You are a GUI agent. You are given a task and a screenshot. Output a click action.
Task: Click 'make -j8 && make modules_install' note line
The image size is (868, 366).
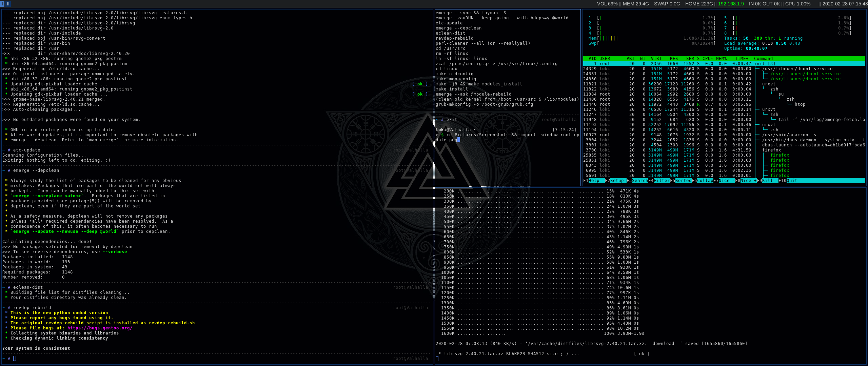click(479, 84)
